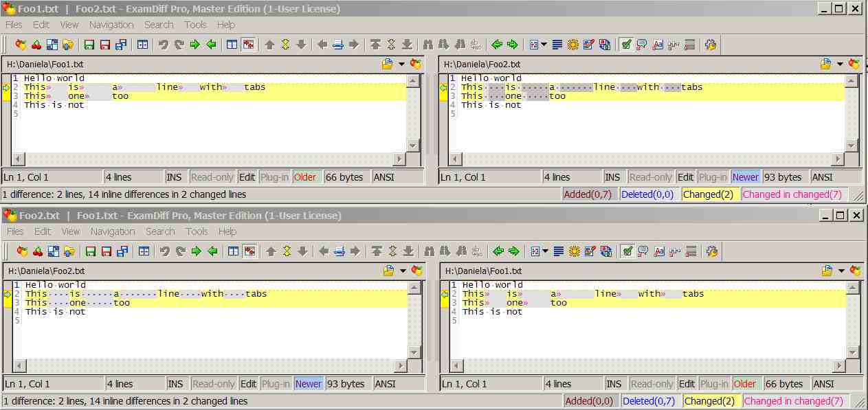Click scroll-right arrow of bottom-right pane horizontal scrollbar
The width and height of the screenshot is (868, 410).
[x=838, y=366]
